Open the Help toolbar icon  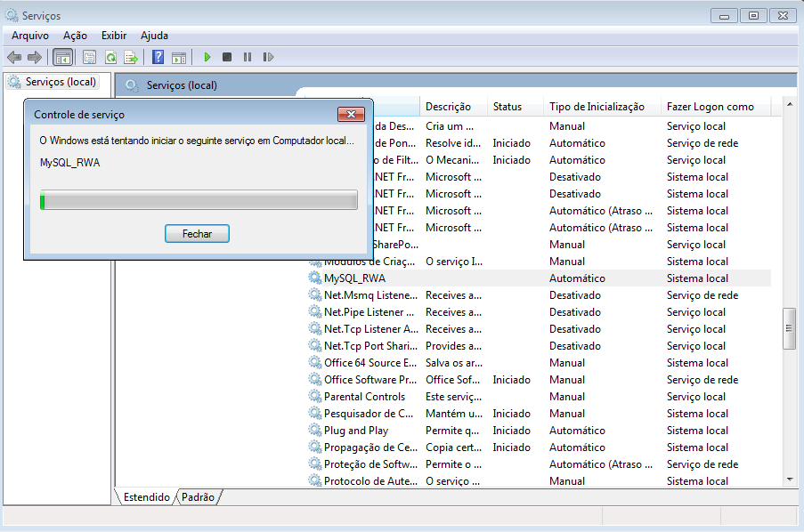click(x=158, y=57)
